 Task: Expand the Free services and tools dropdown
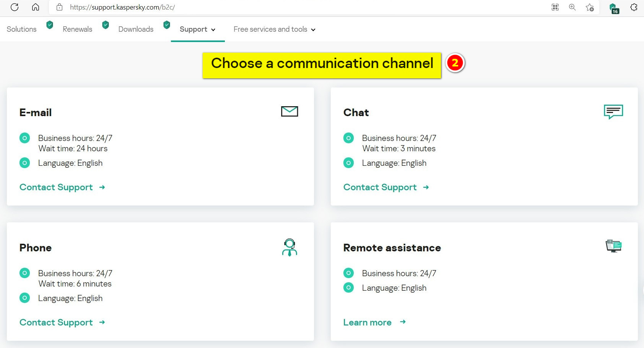pyautogui.click(x=274, y=29)
